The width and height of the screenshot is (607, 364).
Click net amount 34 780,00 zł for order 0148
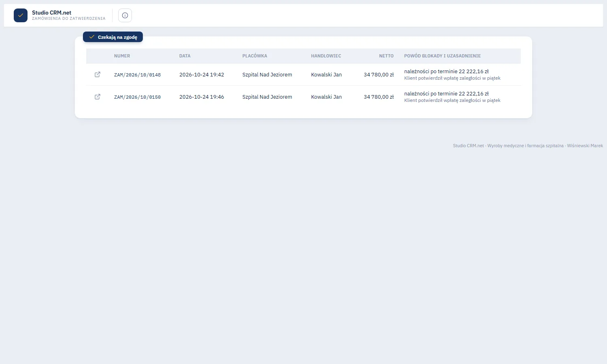[379, 75]
